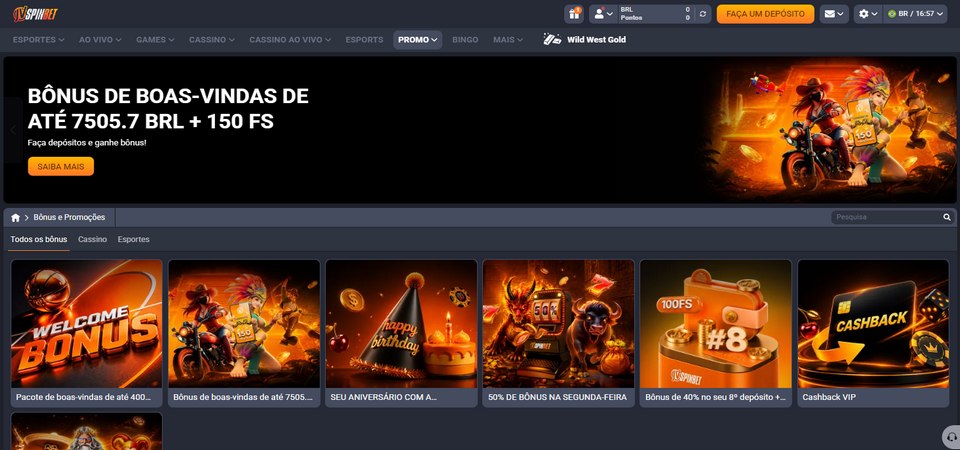Image resolution: width=960 pixels, height=450 pixels.
Task: Expand the Esportes menu
Action: click(39, 40)
